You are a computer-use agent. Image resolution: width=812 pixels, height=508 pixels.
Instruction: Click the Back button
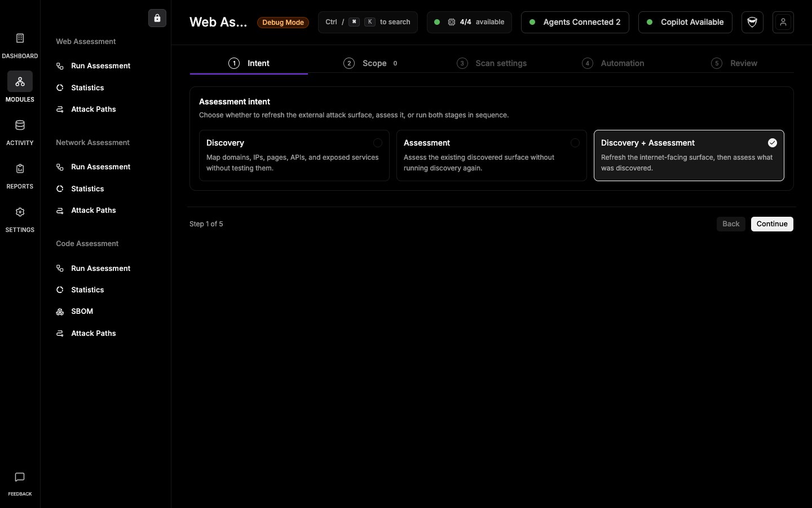(x=731, y=224)
